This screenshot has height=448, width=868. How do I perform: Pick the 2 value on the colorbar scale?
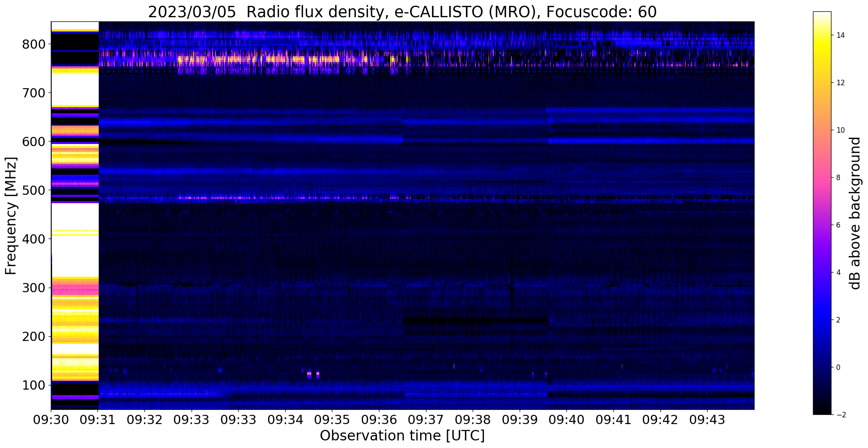(x=838, y=320)
